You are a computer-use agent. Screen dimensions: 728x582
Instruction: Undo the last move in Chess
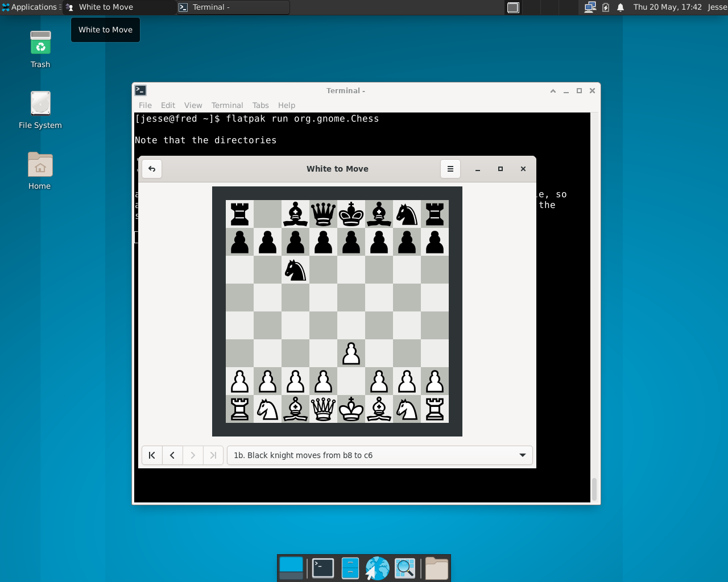click(152, 169)
